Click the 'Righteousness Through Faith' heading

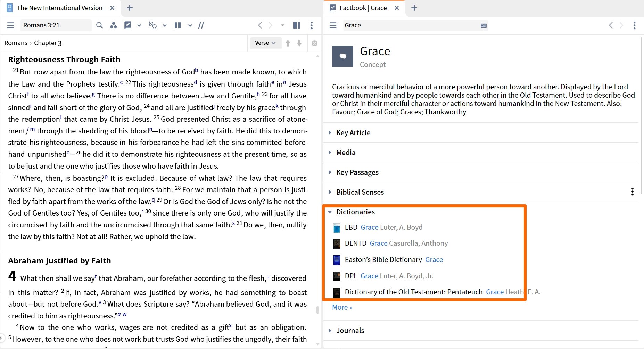(x=64, y=59)
